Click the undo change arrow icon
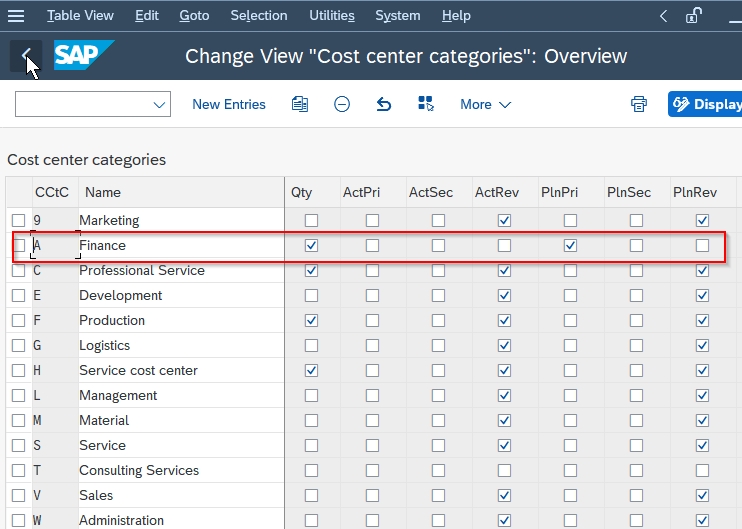The image size is (742, 529). tap(384, 104)
